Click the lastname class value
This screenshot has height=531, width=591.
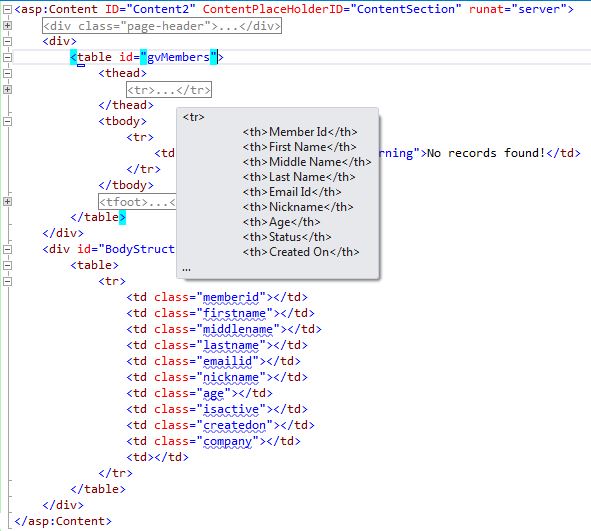[x=231, y=345]
